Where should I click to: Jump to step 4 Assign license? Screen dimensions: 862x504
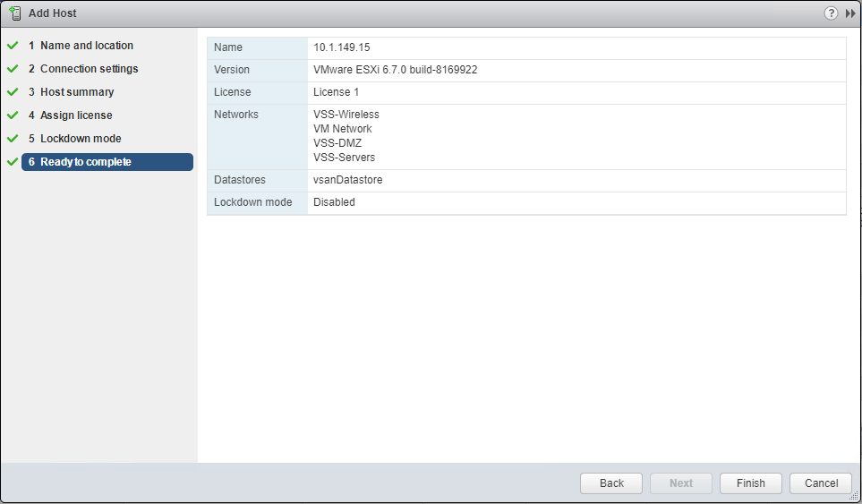click(x=71, y=115)
